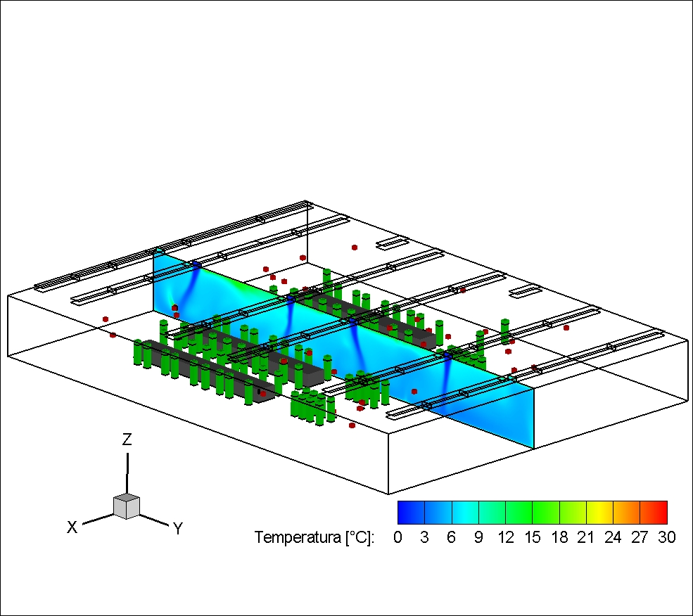
Task: Click the Z axis label
Action: tap(127, 439)
